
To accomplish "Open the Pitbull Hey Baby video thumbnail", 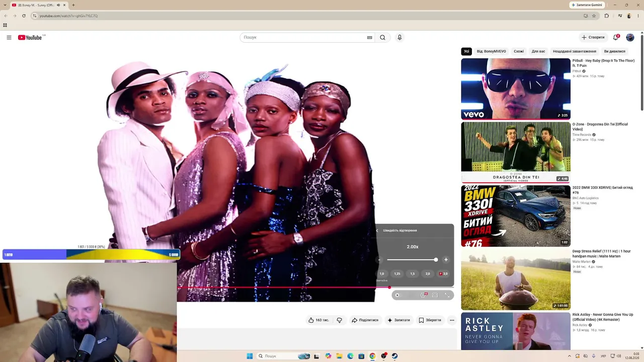I will point(516,89).
